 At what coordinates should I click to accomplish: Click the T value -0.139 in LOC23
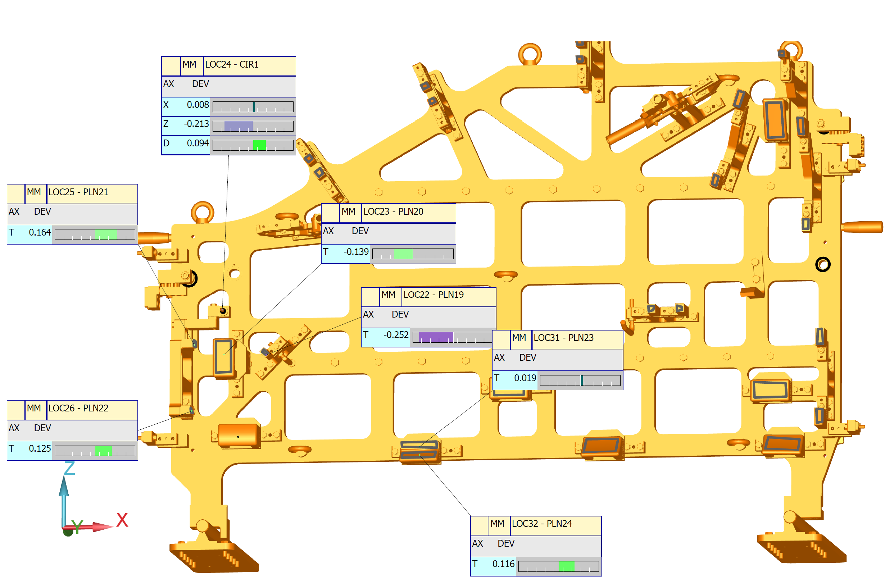356,252
